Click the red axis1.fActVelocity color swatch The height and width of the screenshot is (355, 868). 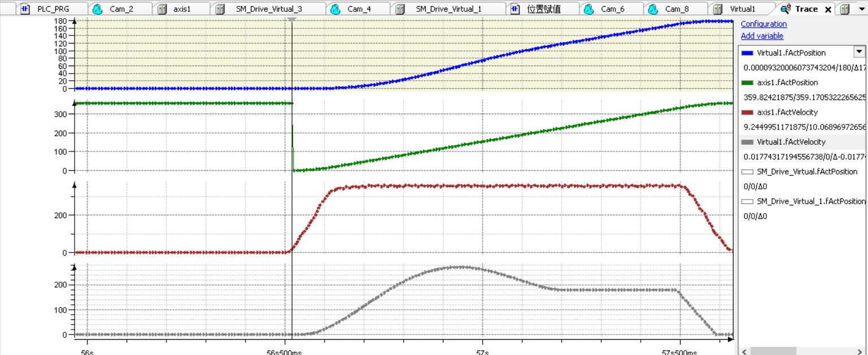pyautogui.click(x=748, y=112)
